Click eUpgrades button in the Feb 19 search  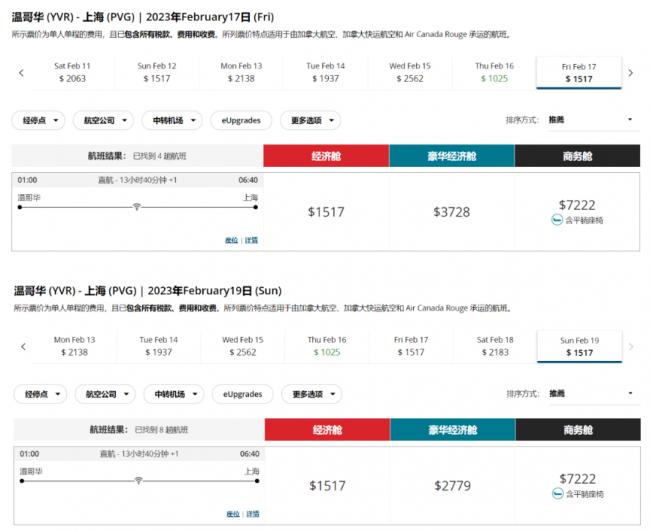click(x=243, y=394)
